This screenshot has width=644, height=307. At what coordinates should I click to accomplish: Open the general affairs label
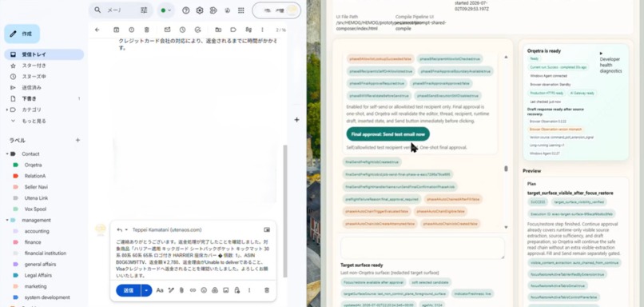coord(40,265)
